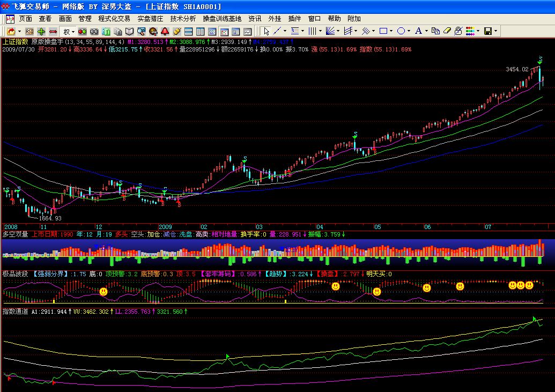The height and width of the screenshot is (392, 555).
Task: Click the 指数通道 indicator label
Action: point(15,312)
